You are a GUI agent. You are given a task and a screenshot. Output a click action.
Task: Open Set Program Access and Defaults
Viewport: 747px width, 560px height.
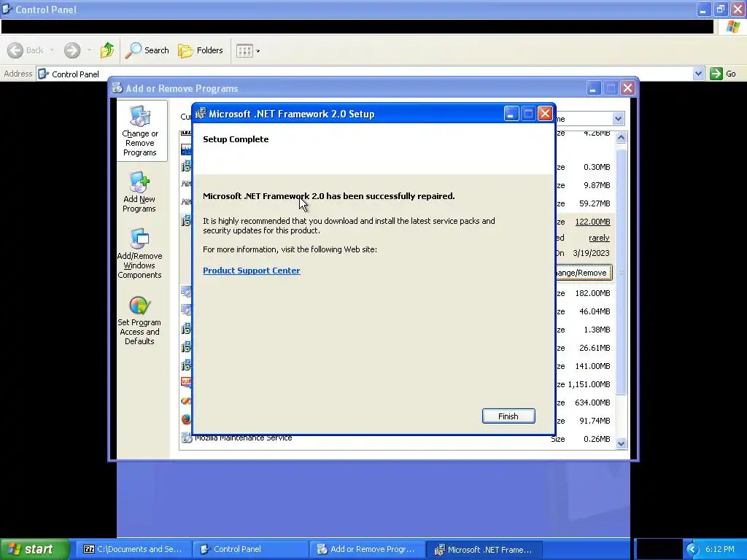pos(139,321)
